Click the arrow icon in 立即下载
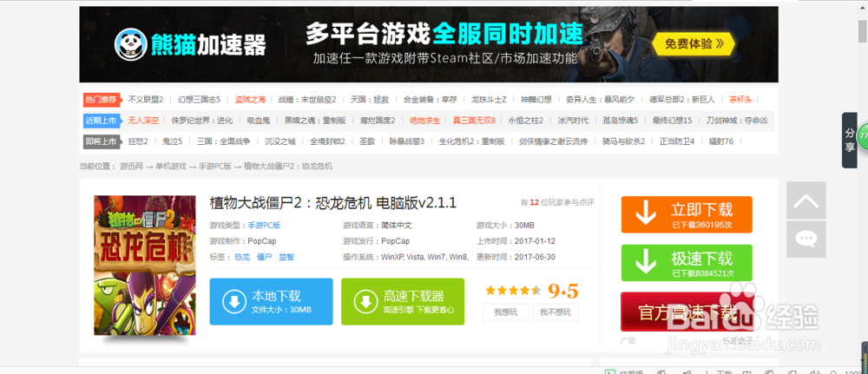Screen dimensions: 868x374 [x=646, y=214]
